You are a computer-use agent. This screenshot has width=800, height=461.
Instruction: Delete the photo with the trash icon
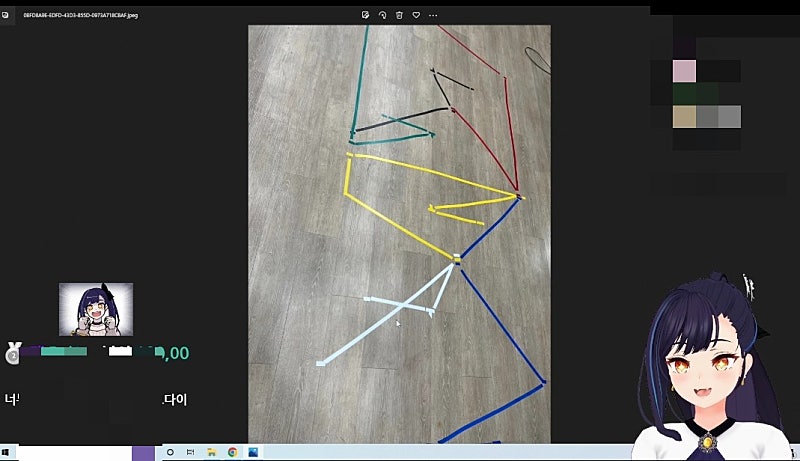click(x=399, y=15)
